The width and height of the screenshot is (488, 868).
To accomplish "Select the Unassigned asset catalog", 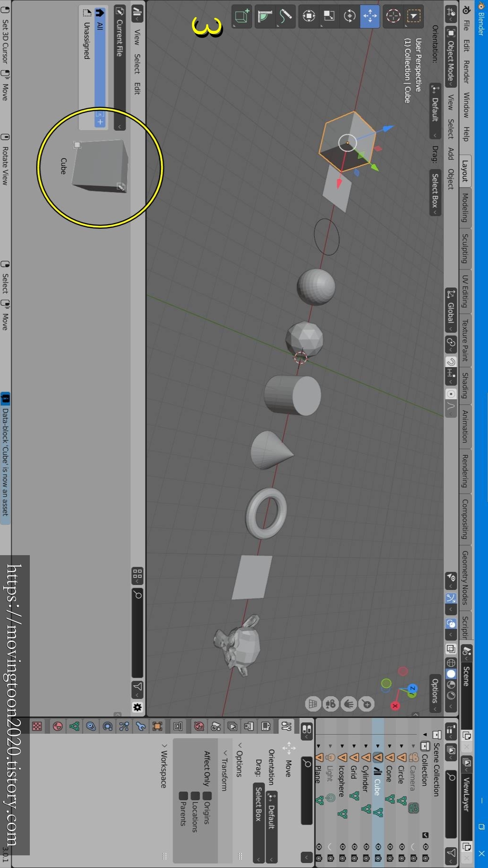I will pyautogui.click(x=87, y=41).
